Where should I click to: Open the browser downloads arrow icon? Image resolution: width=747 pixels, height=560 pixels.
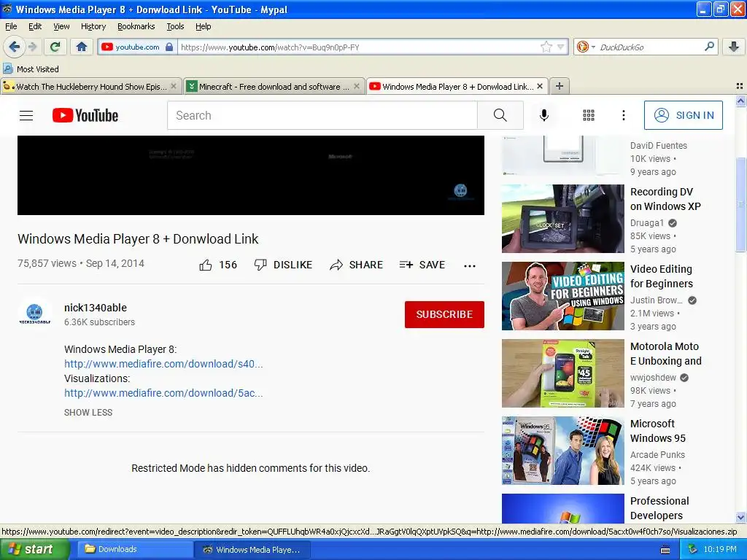[734, 47]
